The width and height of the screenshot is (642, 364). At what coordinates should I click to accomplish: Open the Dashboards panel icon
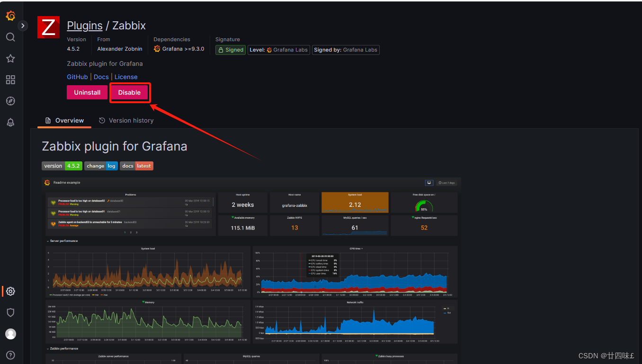point(10,80)
